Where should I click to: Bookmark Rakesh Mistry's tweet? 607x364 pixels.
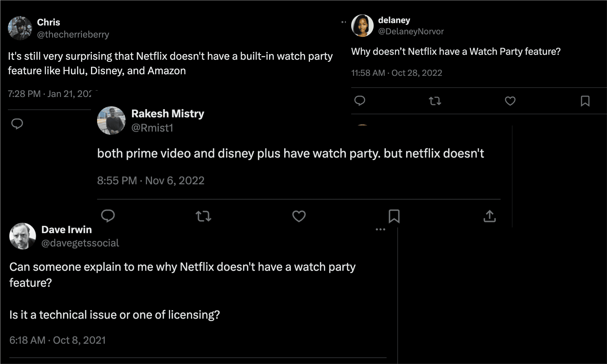click(x=394, y=216)
